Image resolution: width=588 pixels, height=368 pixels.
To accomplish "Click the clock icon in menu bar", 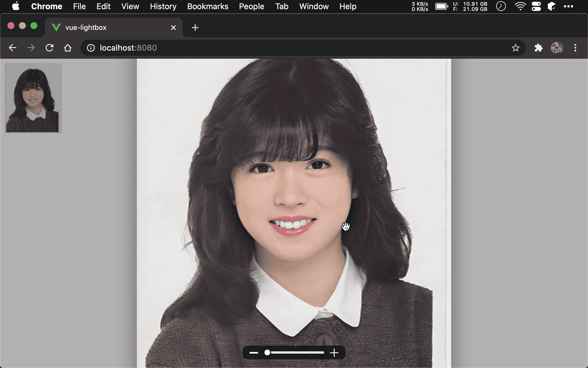I will point(501,6).
